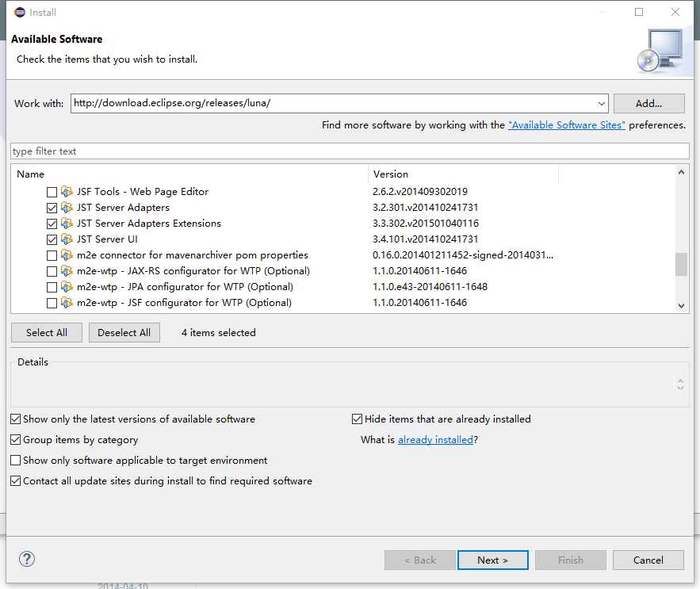This screenshot has width=700, height=589.
Task: Close the Install dialog window
Action: [x=675, y=12]
